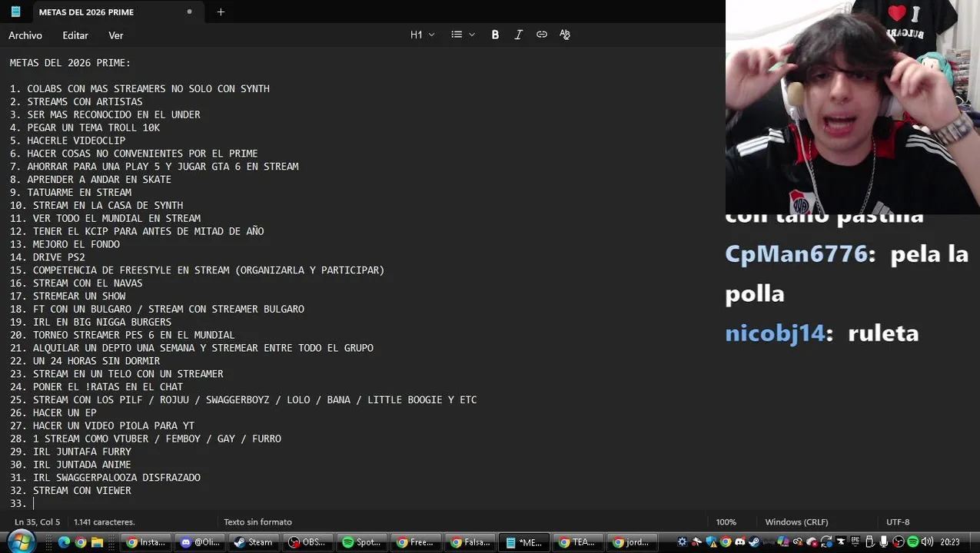The image size is (980, 553).
Task: Click the 100% zoom level indicator
Action: tap(726, 522)
